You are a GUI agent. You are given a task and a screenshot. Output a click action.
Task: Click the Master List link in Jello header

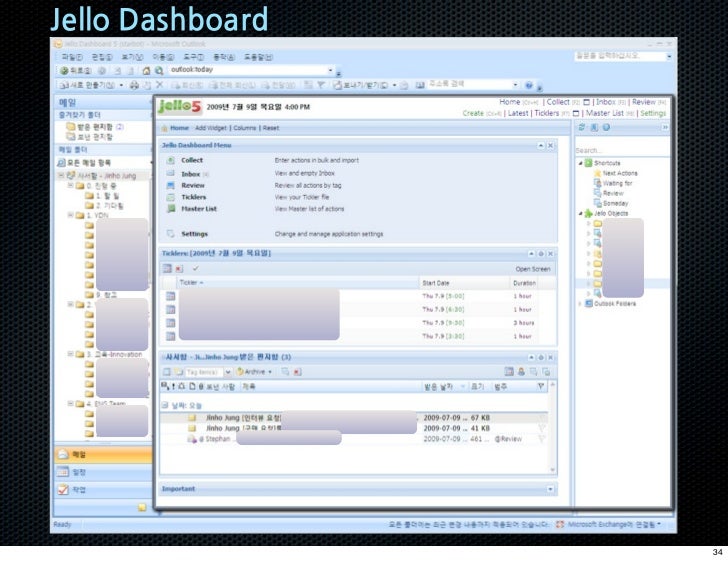pyautogui.click(x=604, y=113)
